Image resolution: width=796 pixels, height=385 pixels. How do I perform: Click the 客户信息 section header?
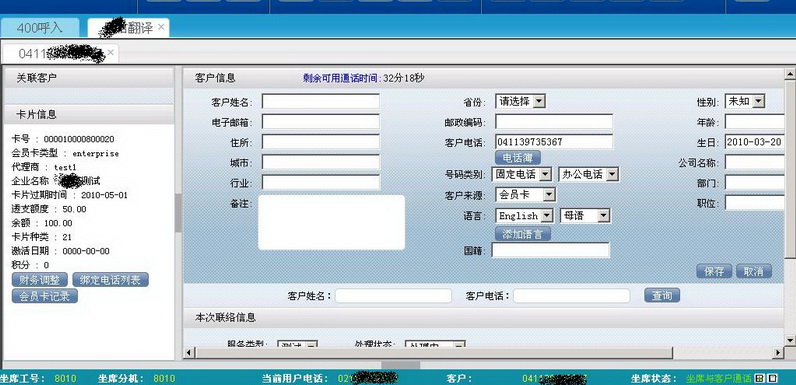[484, 78]
